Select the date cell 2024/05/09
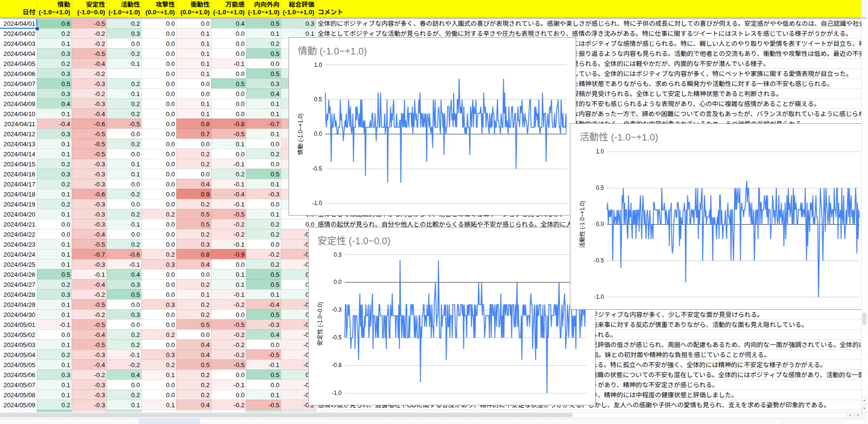Viewport: 868px width, 424px height. 19,405
